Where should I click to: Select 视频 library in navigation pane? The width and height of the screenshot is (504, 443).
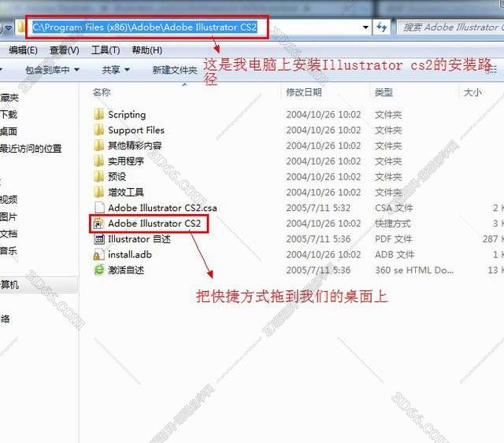(9, 200)
